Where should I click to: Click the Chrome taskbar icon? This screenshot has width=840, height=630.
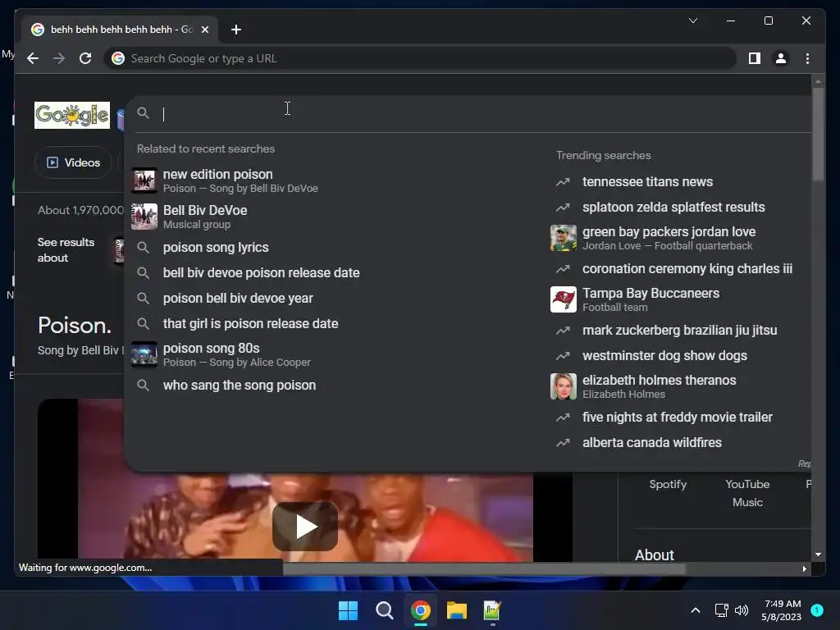[x=421, y=610]
